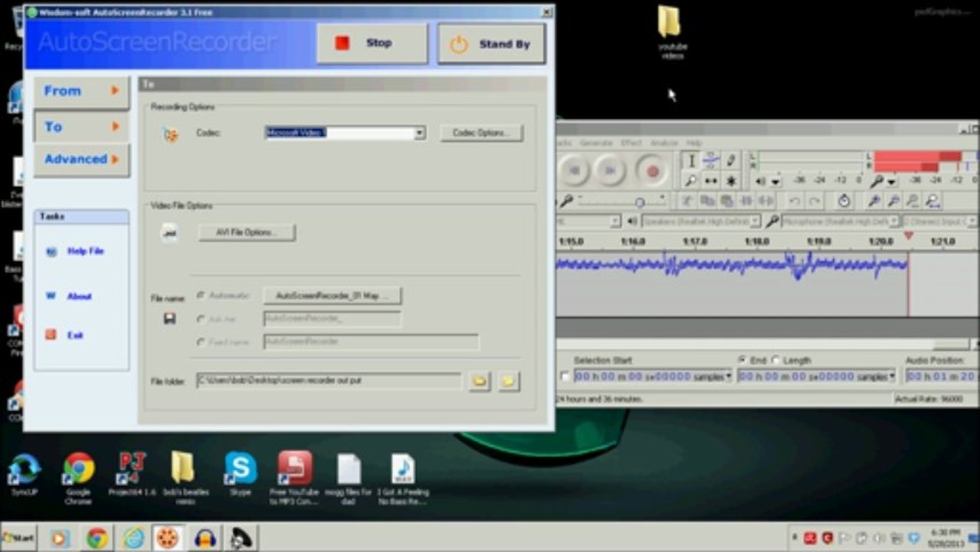Click the Copy icon in Audacity

[706, 201]
